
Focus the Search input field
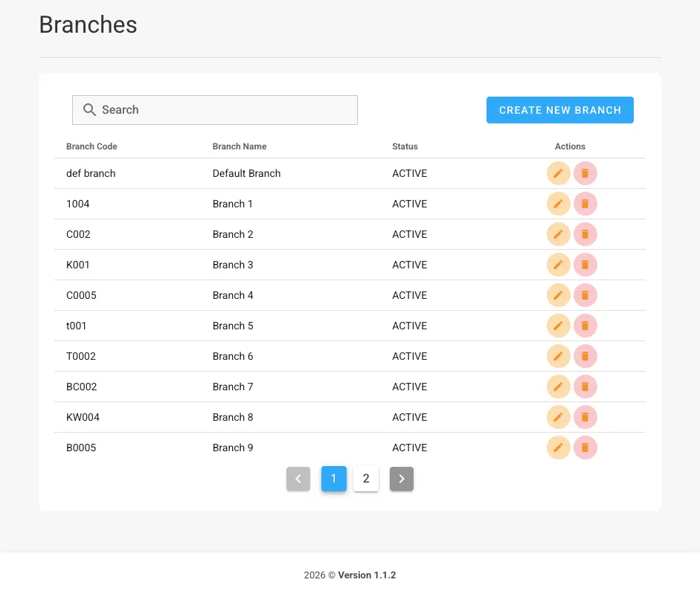coord(215,110)
